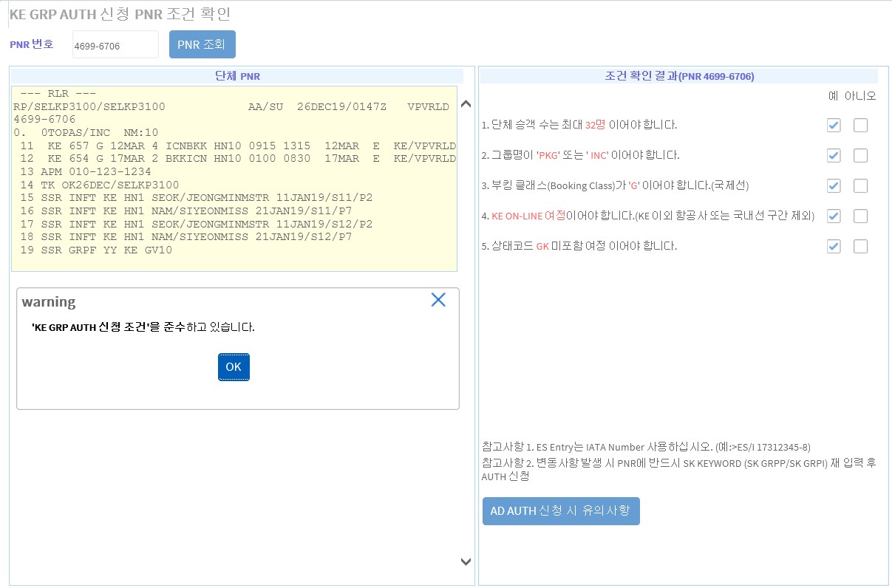Click condition 2 text about PKG or INC
This screenshot has height=588, width=892.
(x=580, y=155)
